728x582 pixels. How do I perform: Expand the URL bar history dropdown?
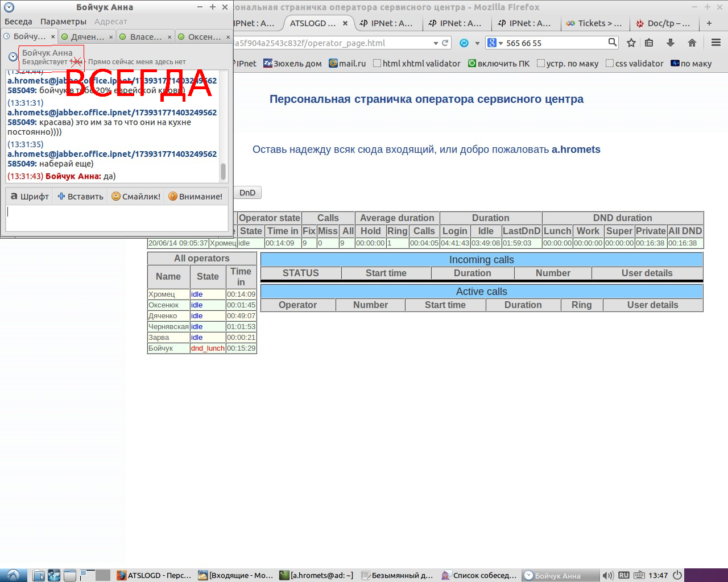[x=436, y=43]
